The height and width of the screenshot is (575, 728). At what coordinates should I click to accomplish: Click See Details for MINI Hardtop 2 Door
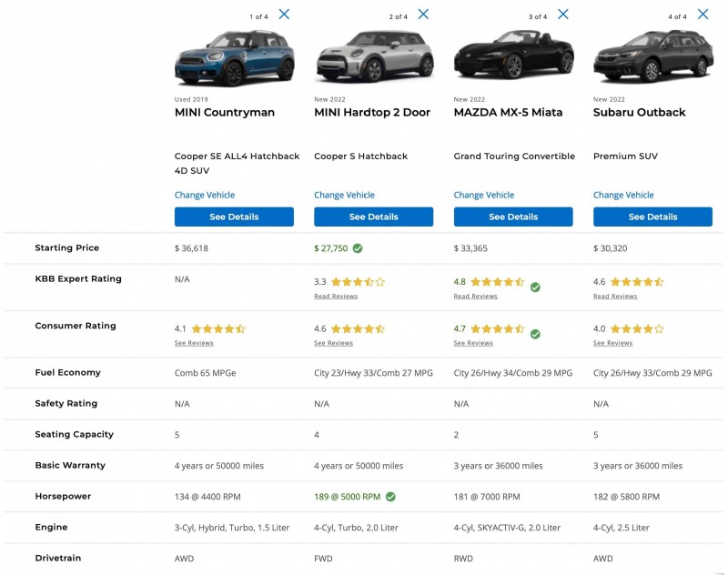(x=374, y=217)
